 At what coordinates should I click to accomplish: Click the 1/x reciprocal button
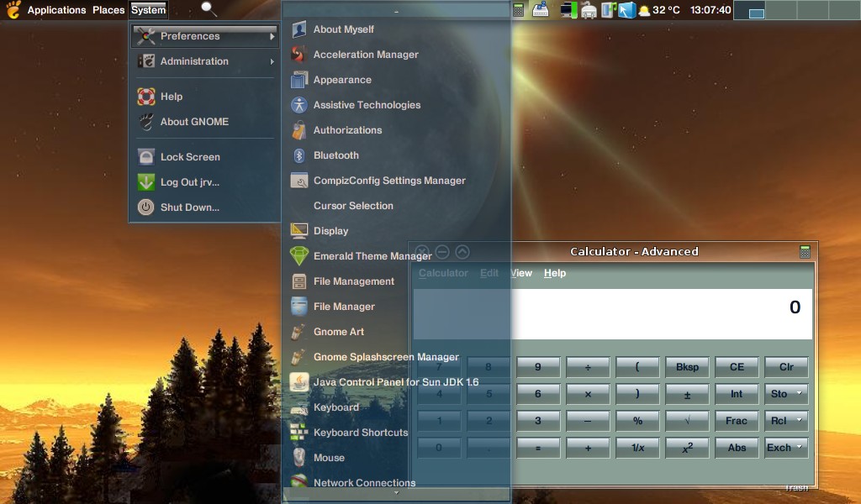pyautogui.click(x=637, y=448)
